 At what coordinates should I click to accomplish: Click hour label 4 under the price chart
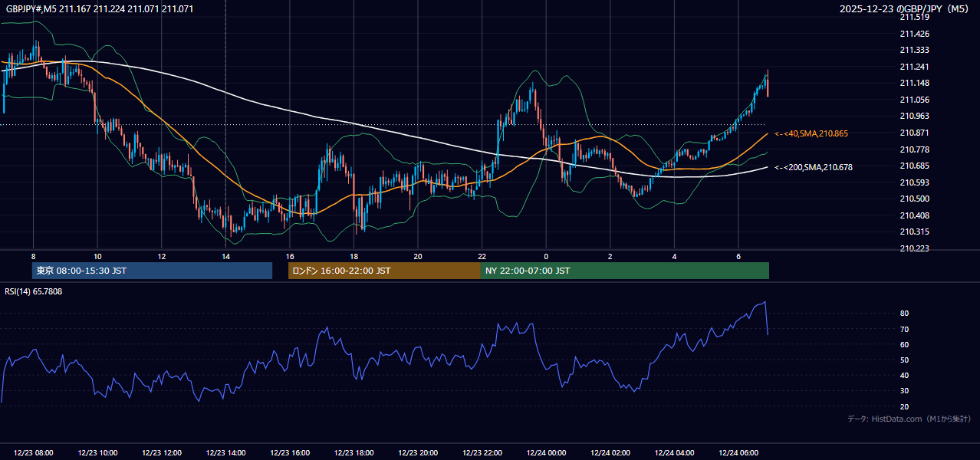675,256
